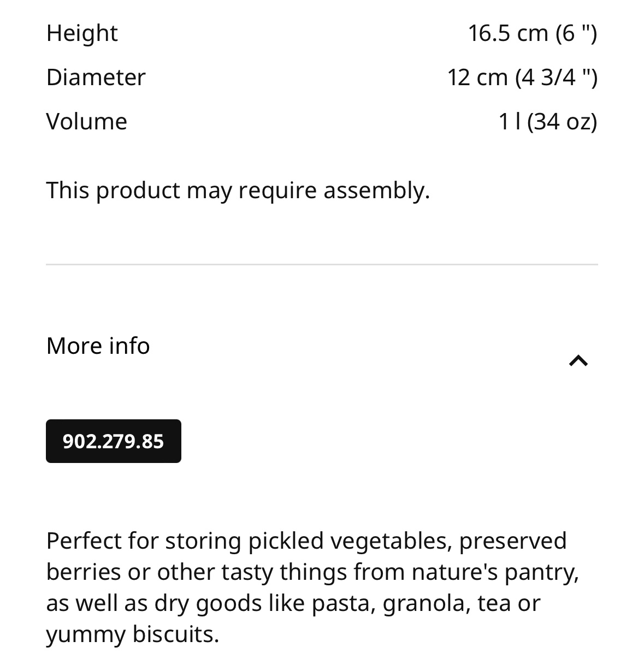Click the word 'preserved' in the description
Image resolution: width=644 pixels, height=665 pixels.
(513, 542)
